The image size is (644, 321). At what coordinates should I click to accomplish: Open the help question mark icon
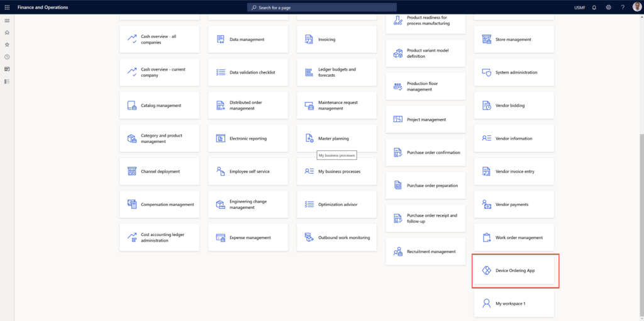623,8
